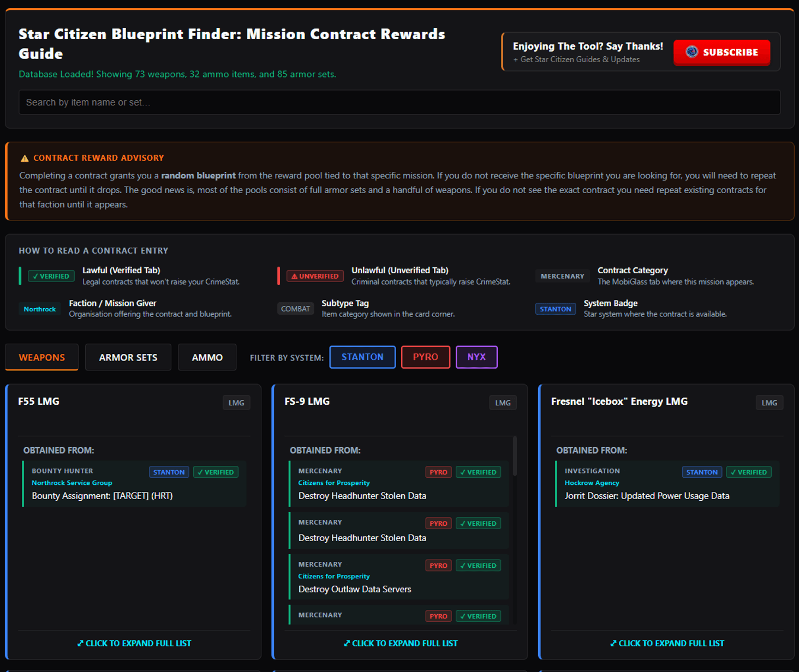Screen dimensions: 799x672
Task: Click the search by item name field
Action: (399, 103)
